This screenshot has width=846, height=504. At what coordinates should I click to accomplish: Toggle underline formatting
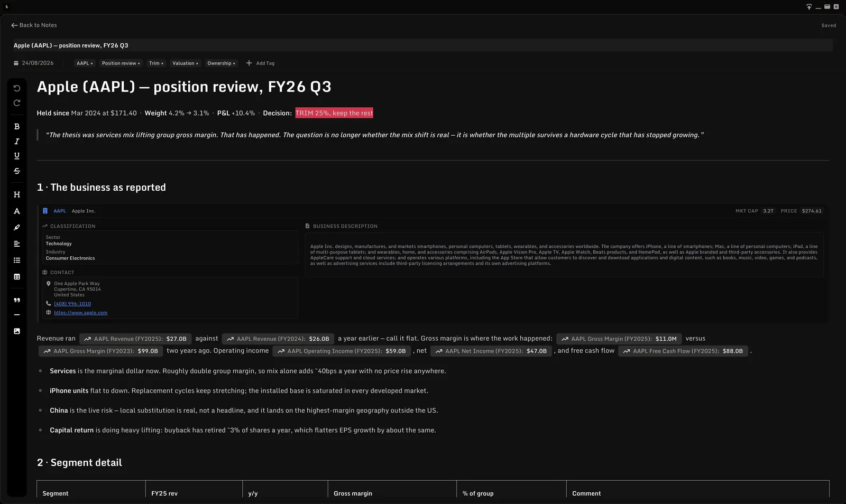click(17, 156)
